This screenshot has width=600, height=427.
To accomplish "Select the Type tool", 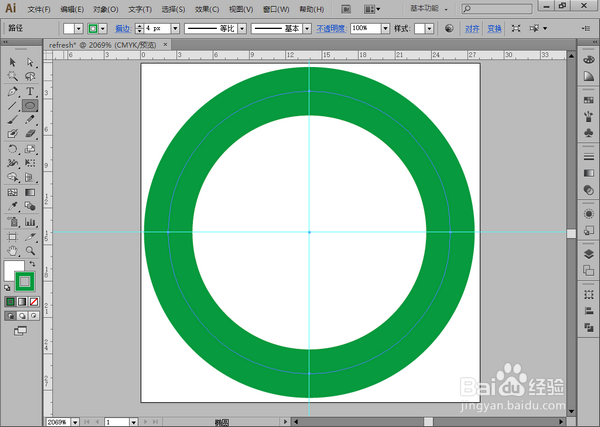I will [30, 91].
